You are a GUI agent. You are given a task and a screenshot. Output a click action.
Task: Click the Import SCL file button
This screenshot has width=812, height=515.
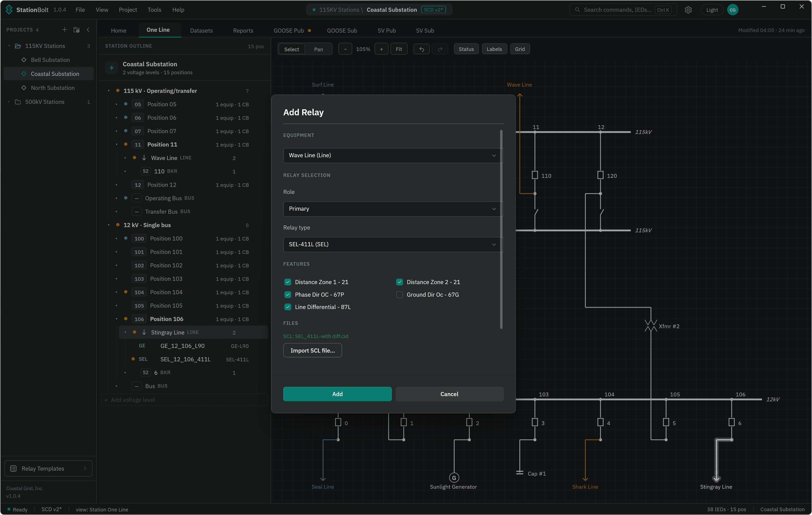tap(313, 350)
